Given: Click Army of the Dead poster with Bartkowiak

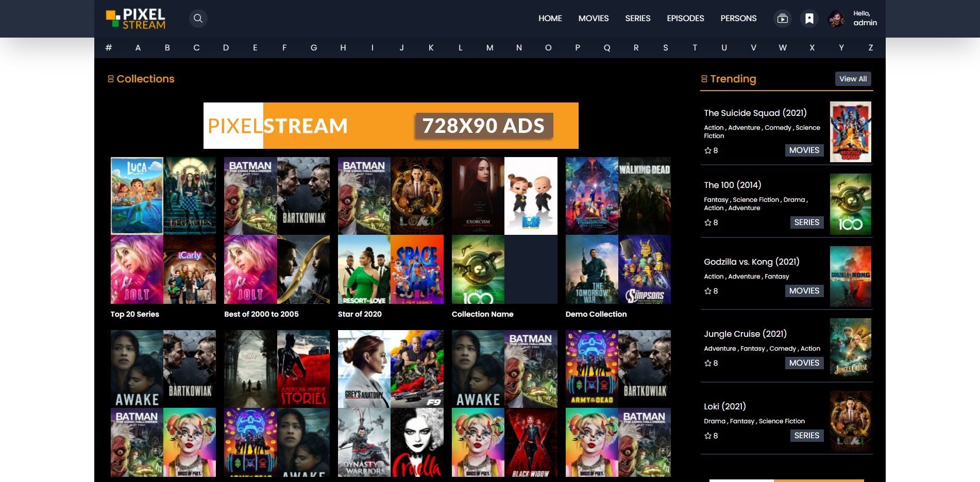Looking at the screenshot, I should click(592, 369).
